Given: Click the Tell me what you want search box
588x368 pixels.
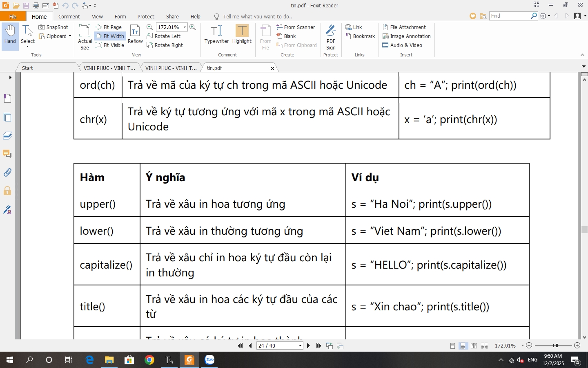Looking at the screenshot, I should [x=257, y=16].
